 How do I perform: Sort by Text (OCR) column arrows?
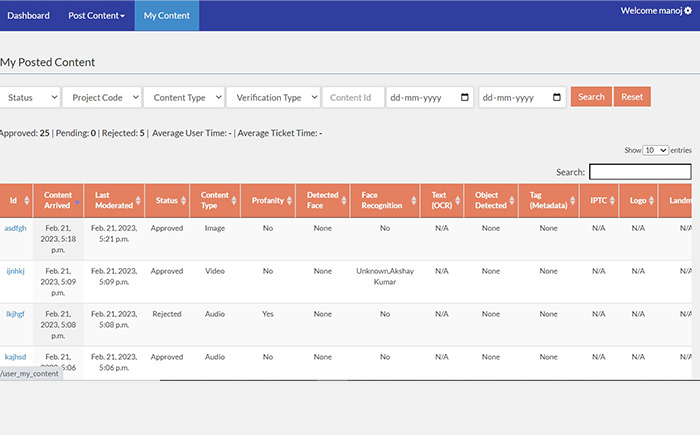[458, 201]
